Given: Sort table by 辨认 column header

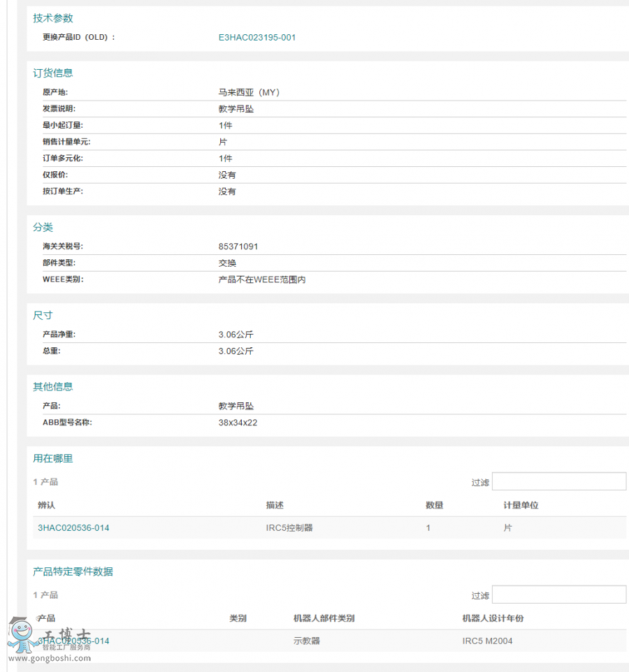Looking at the screenshot, I should point(45,504).
